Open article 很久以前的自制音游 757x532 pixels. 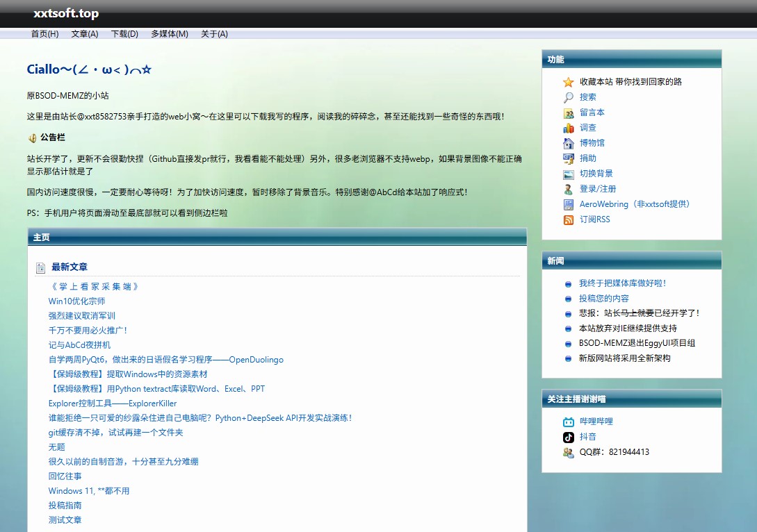[x=123, y=462]
